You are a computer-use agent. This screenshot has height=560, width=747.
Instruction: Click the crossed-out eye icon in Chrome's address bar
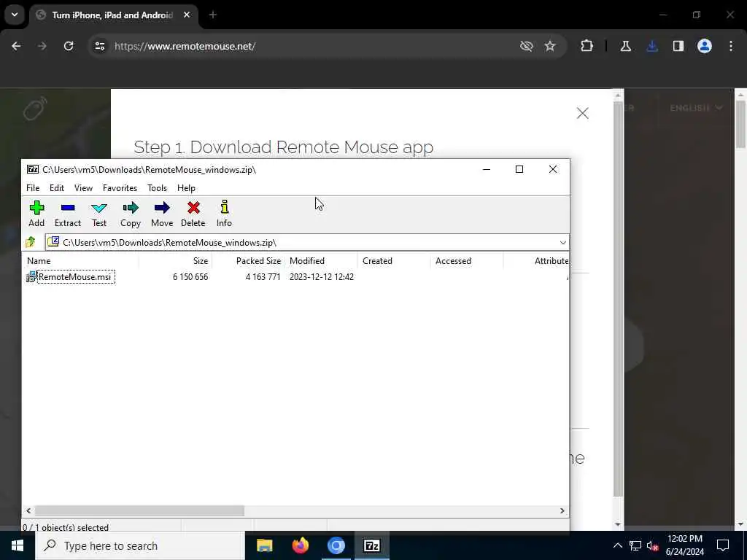(526, 46)
